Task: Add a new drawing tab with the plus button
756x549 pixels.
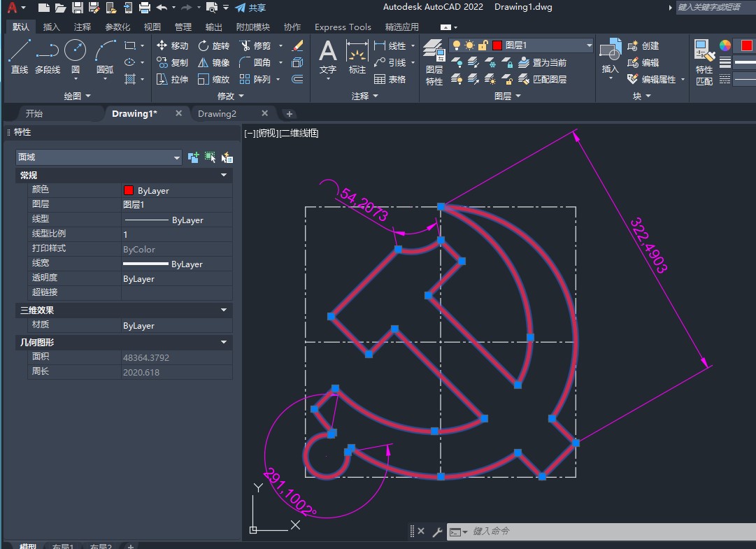Action: point(290,114)
